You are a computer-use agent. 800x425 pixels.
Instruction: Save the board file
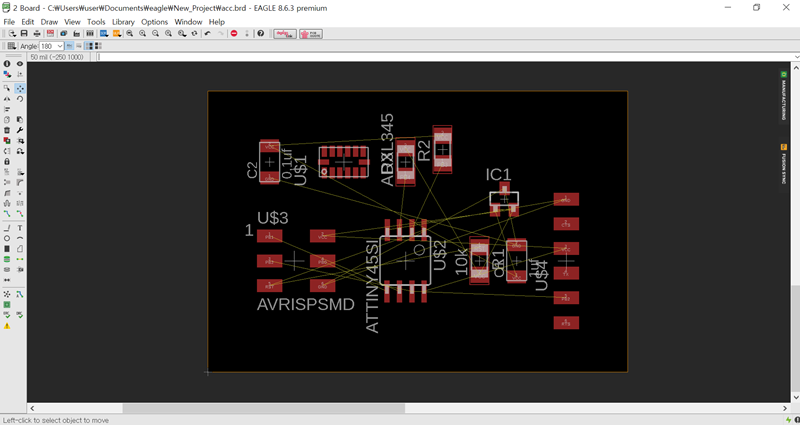pos(24,34)
